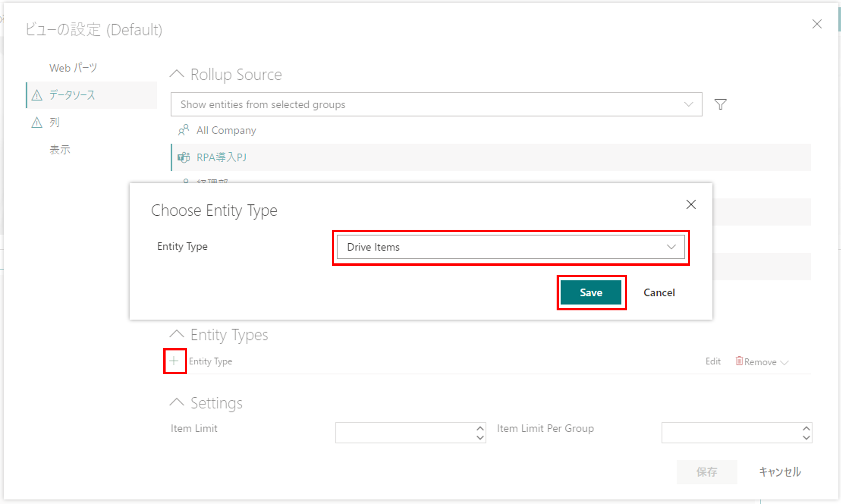Close the Choose Entity Type dialog

[x=691, y=205]
